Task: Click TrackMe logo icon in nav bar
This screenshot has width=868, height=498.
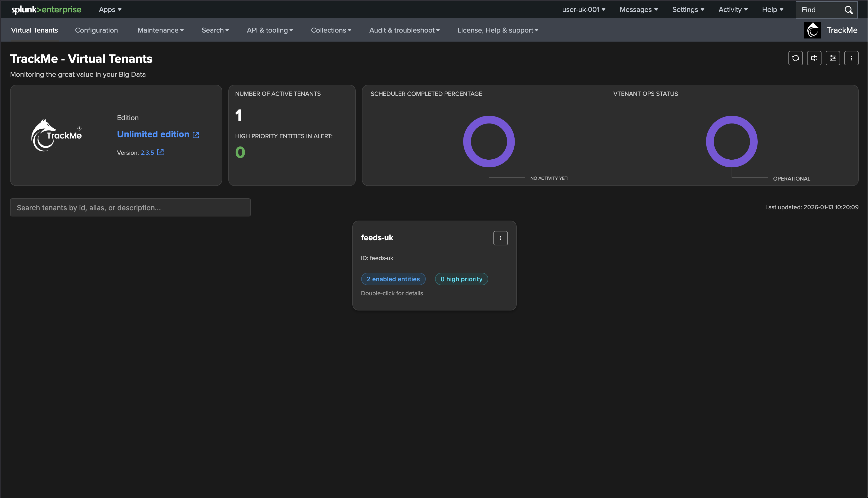Action: pyautogui.click(x=812, y=30)
